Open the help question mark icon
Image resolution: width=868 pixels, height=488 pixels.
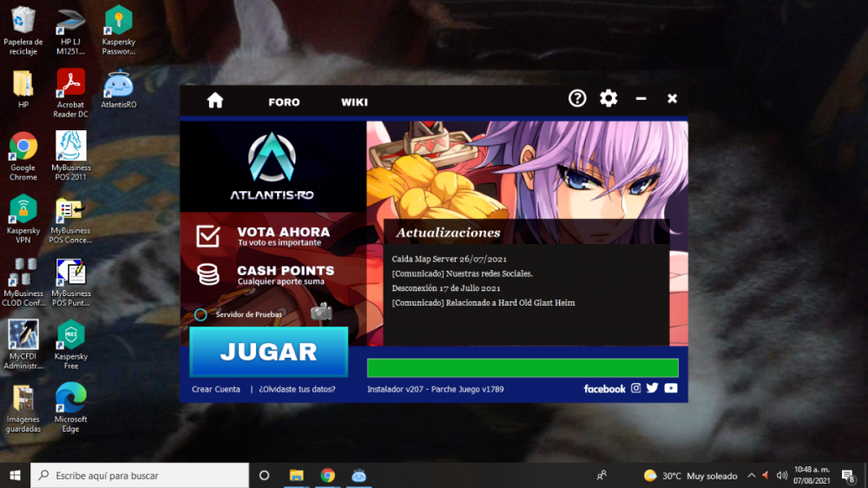click(x=577, y=99)
